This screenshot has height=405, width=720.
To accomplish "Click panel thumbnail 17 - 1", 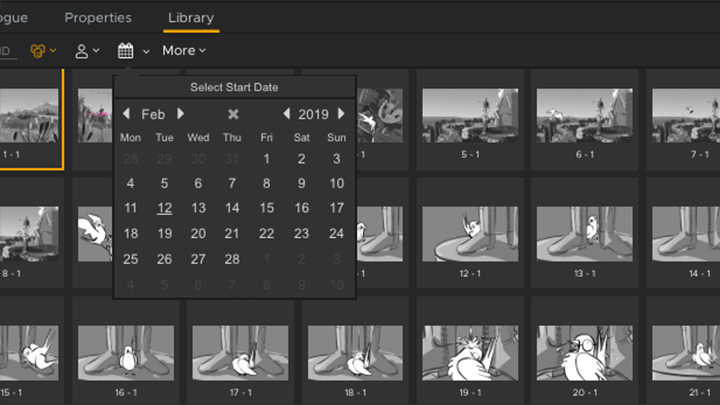I will click(x=240, y=353).
